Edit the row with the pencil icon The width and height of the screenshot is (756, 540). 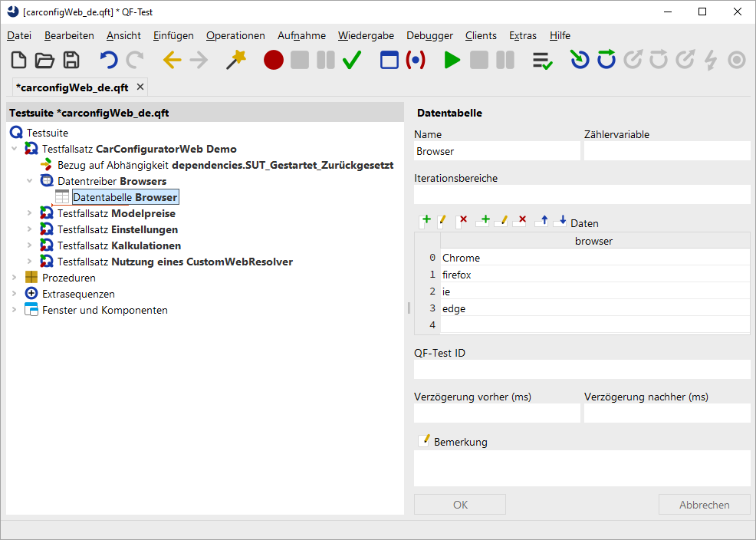pos(501,221)
